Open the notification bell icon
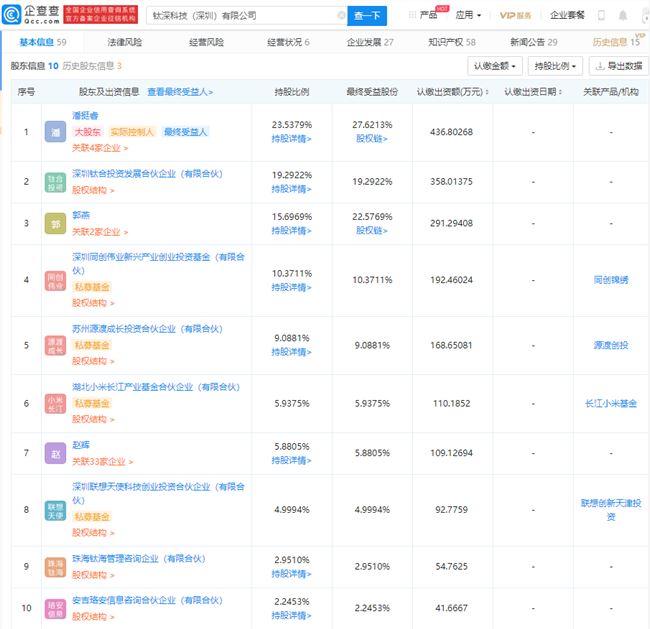This screenshot has height=629, width=650. point(623,15)
